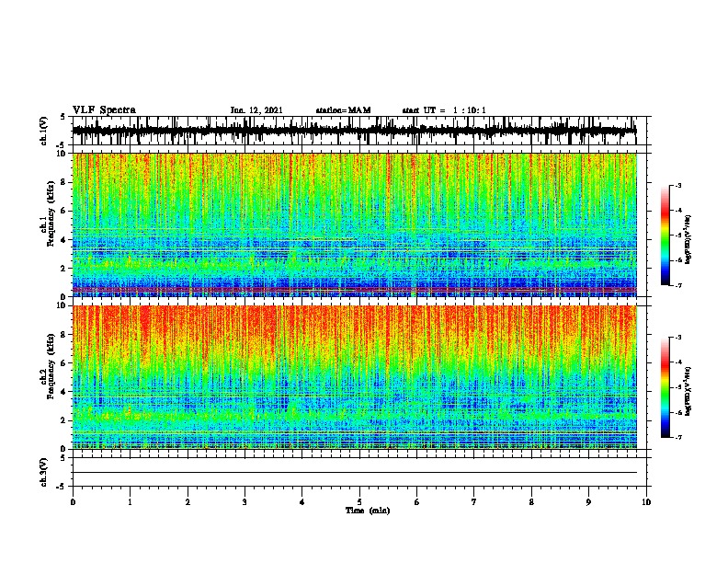Image resolution: width=728 pixels, height=563 pixels.
Task: Click the "station=MAM" header text
Action: coord(343,110)
